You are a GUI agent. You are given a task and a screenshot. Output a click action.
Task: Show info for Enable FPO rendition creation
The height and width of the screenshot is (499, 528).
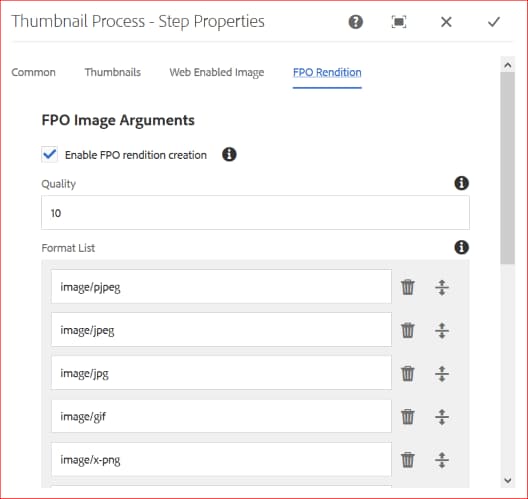[229, 155]
